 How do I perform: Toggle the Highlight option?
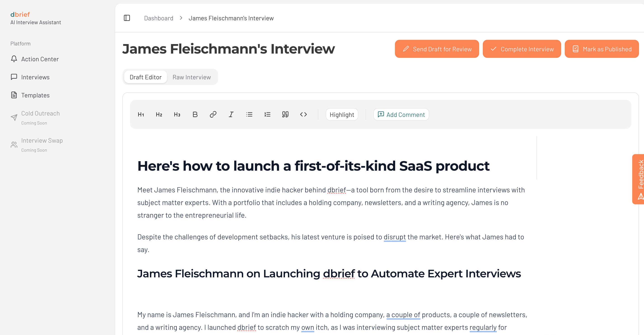[341, 115]
